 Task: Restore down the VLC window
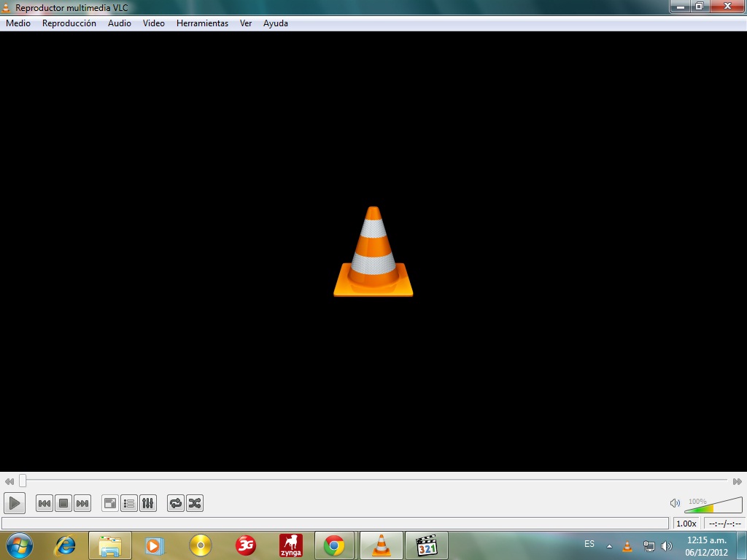pos(700,7)
